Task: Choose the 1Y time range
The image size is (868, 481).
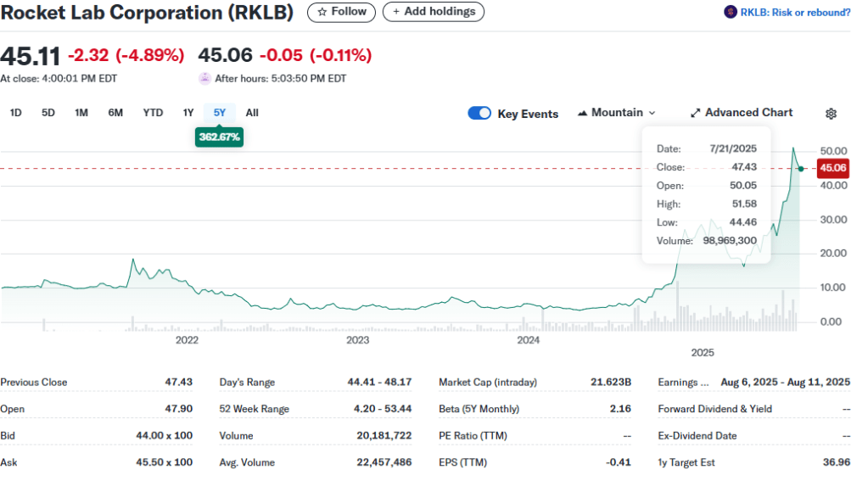Action: tap(188, 113)
